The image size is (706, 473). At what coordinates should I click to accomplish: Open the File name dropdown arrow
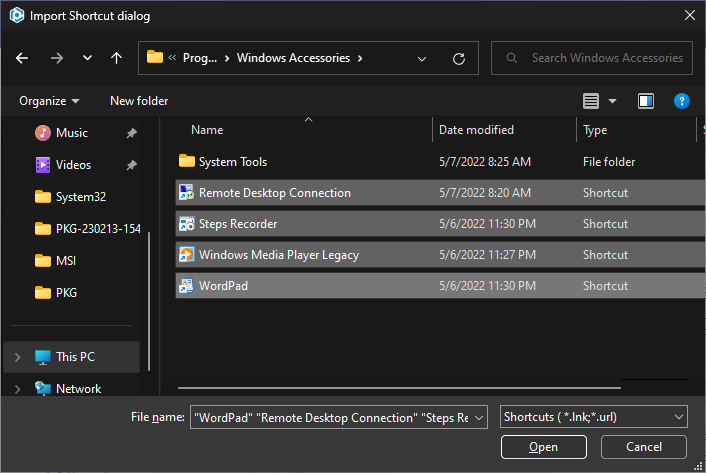[x=479, y=418]
